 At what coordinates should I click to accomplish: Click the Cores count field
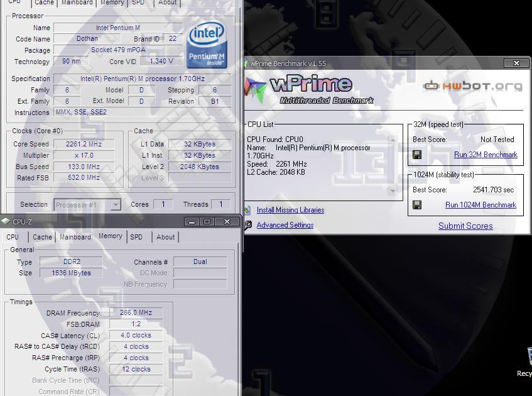click(163, 204)
